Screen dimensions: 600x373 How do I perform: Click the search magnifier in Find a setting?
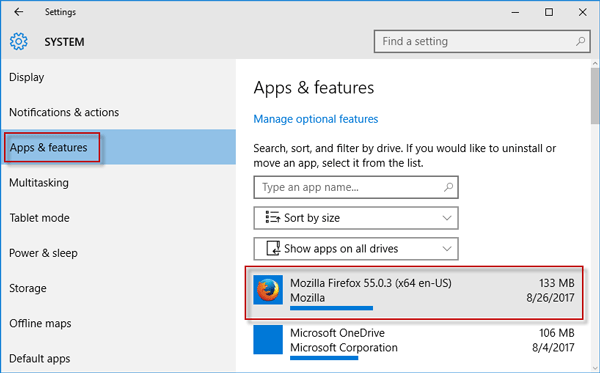pyautogui.click(x=580, y=41)
